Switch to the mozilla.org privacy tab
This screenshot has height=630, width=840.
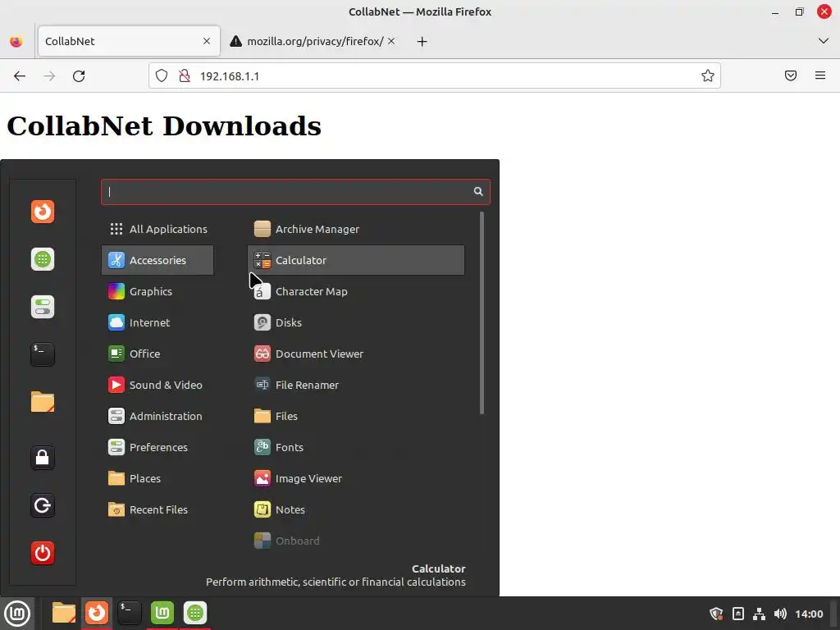[x=314, y=41]
